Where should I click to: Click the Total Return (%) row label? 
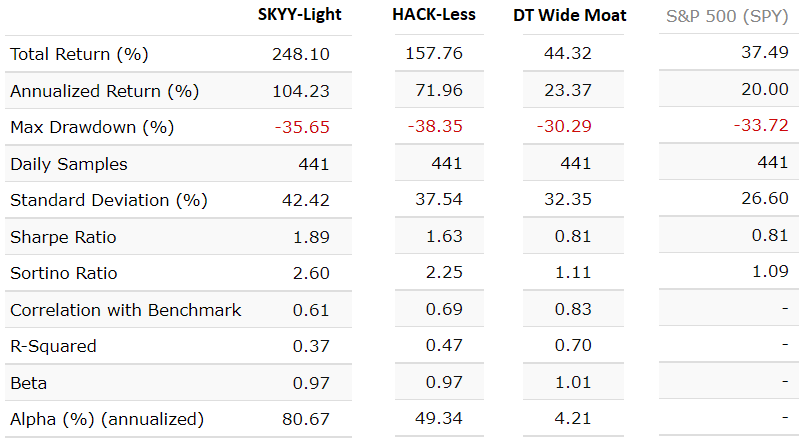(79, 54)
